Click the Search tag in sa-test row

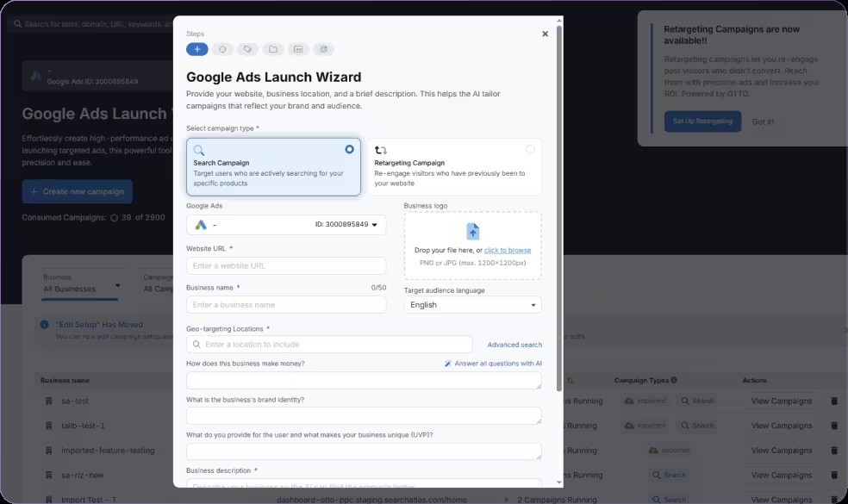[698, 401]
